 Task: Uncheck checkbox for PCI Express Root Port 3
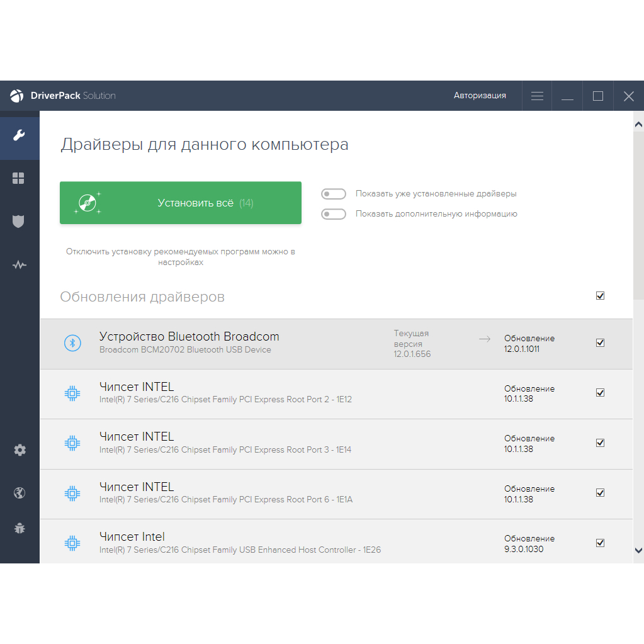point(600,443)
